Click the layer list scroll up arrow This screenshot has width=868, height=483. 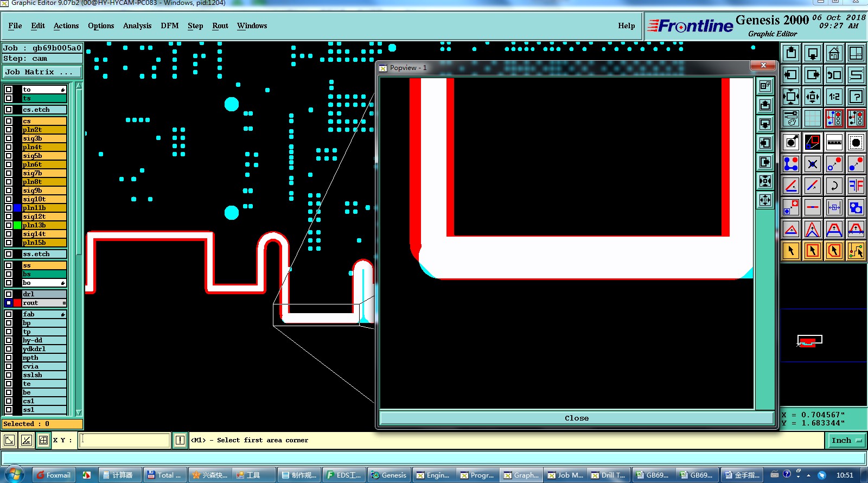(79, 86)
